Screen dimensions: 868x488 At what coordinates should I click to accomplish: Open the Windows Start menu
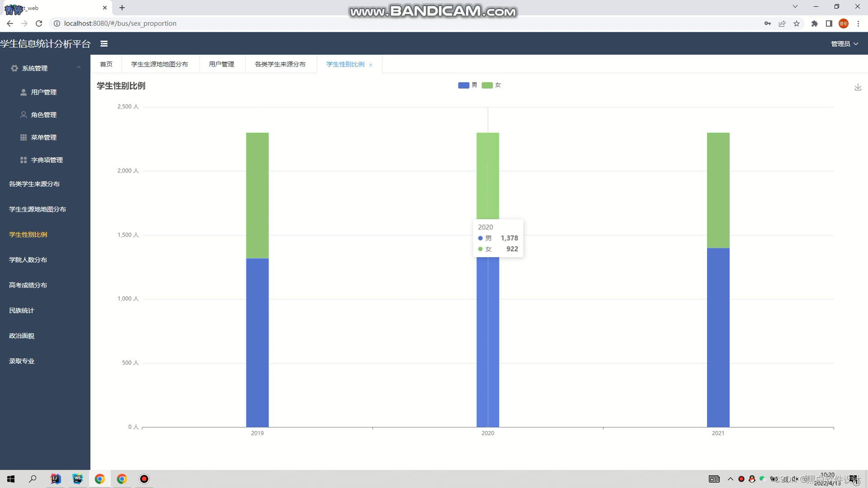click(x=11, y=479)
